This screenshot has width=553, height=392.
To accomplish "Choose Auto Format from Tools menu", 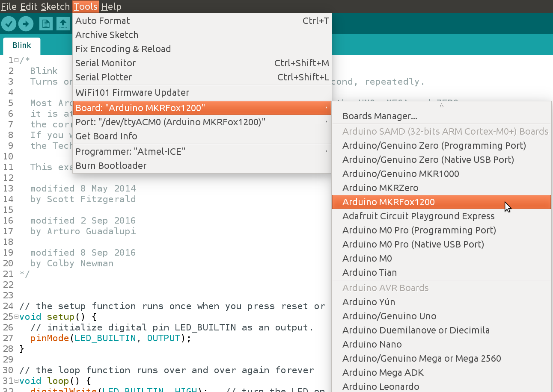I will [202, 21].
